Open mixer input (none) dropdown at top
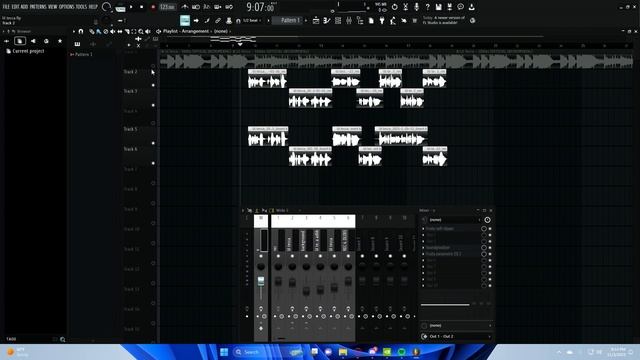Viewport: 640px width, 360px height. pyautogui.click(x=454, y=220)
